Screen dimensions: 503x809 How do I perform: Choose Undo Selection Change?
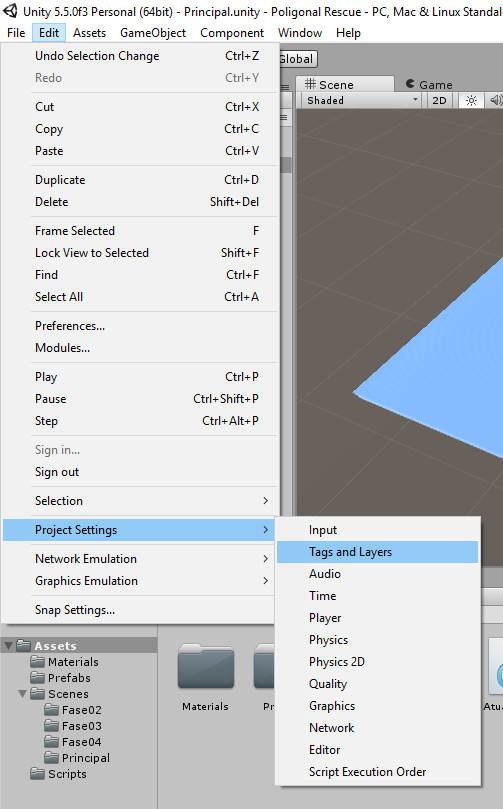(x=140, y=56)
